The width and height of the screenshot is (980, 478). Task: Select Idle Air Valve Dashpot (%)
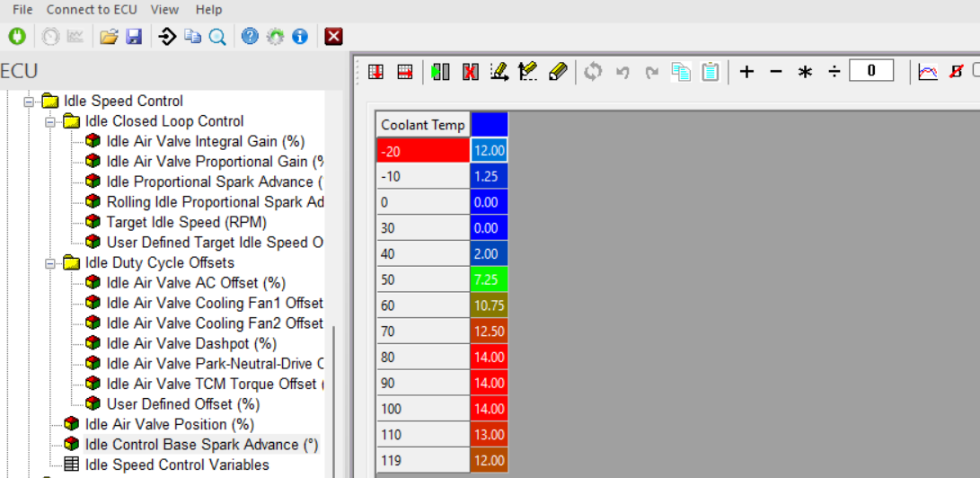coord(191,343)
